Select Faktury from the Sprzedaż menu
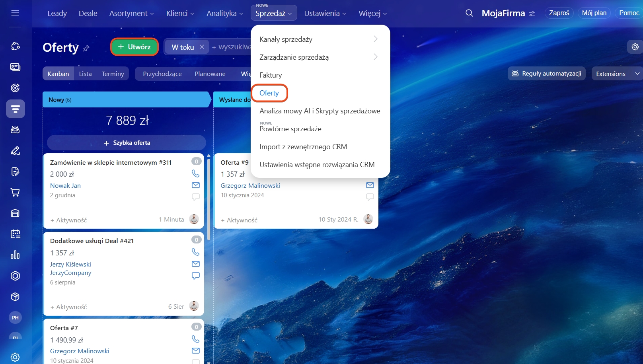The height and width of the screenshot is (364, 643). (x=271, y=75)
